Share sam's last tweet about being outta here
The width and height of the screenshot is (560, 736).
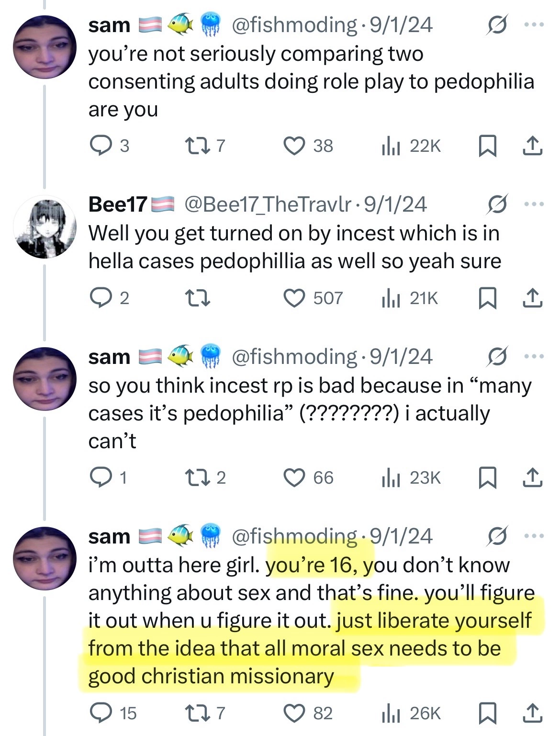click(x=532, y=713)
